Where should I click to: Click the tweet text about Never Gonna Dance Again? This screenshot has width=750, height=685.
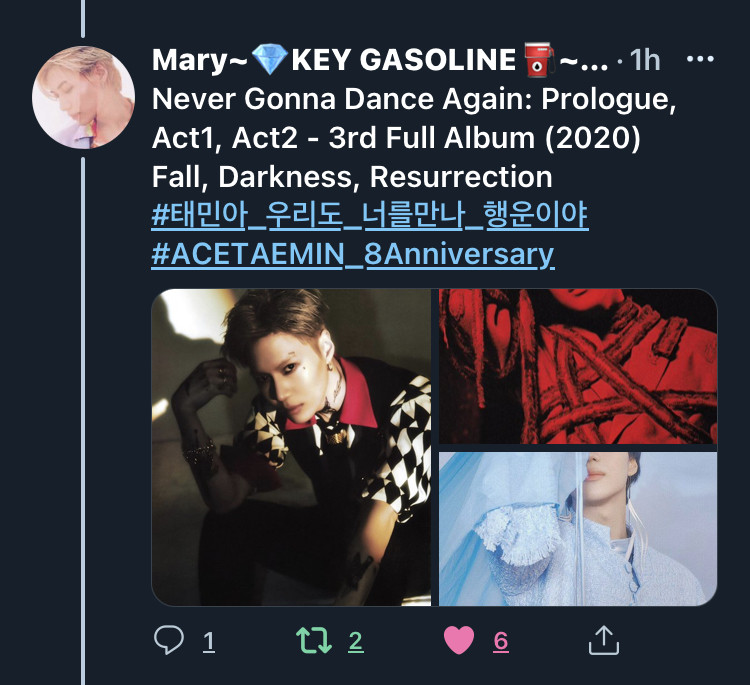[x=414, y=138]
